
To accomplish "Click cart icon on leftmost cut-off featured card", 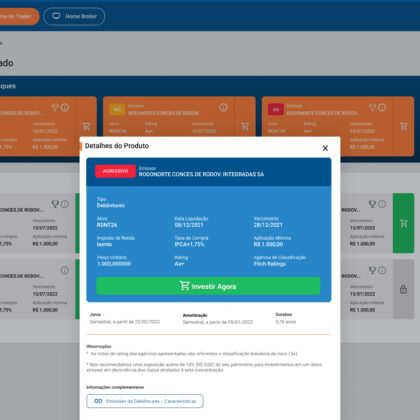I will (x=86, y=126).
